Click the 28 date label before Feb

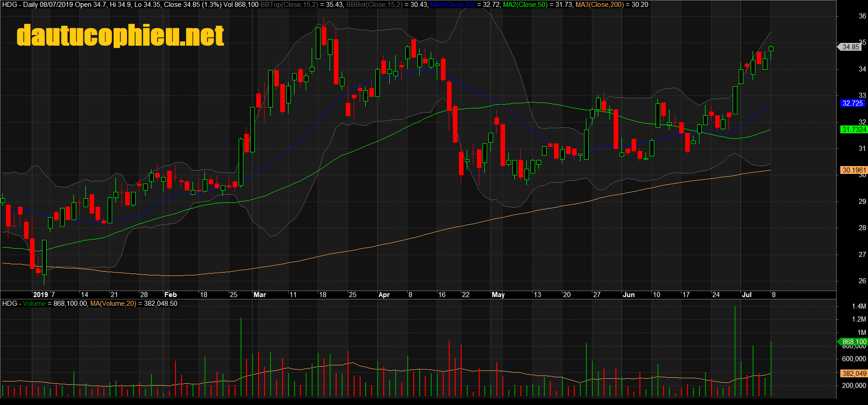point(144,295)
